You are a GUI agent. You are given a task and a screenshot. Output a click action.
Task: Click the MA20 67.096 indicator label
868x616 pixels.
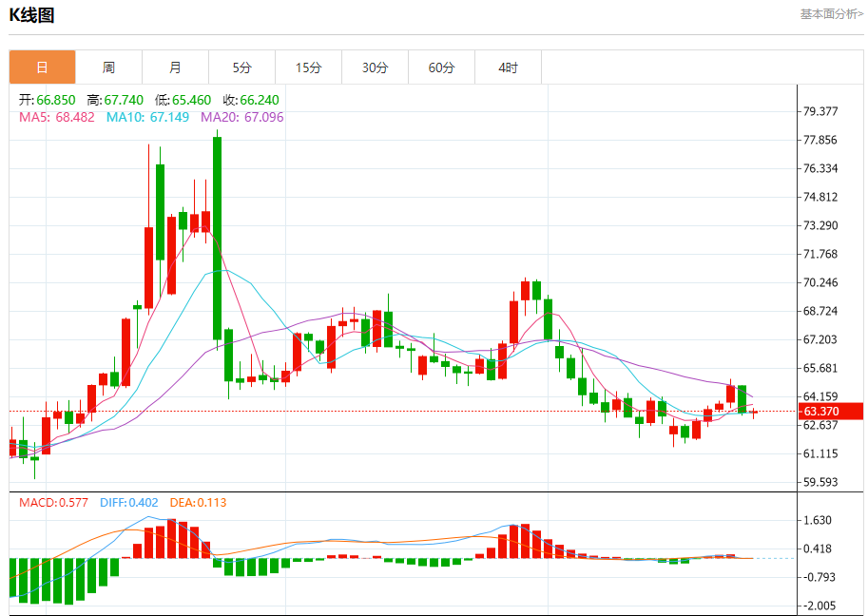click(x=241, y=117)
